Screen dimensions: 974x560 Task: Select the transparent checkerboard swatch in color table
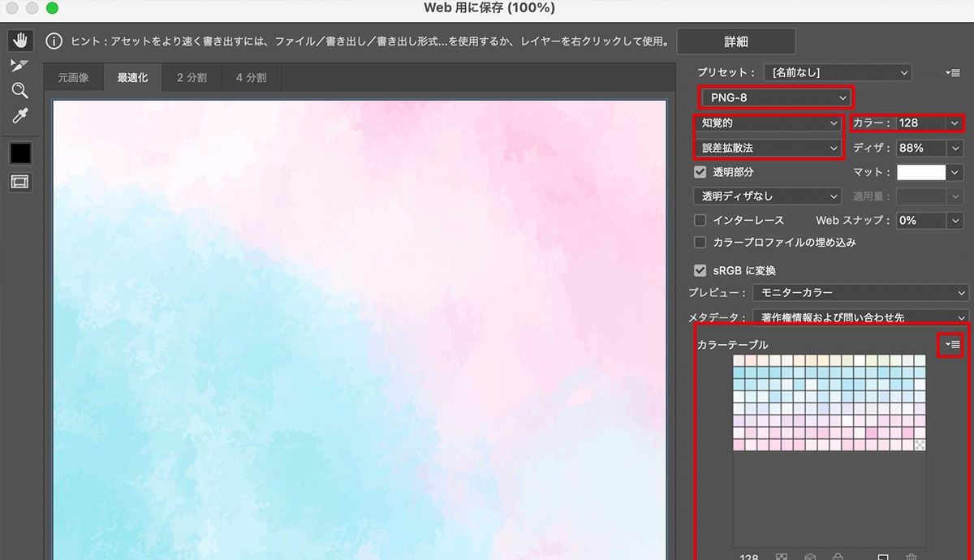[920, 445]
